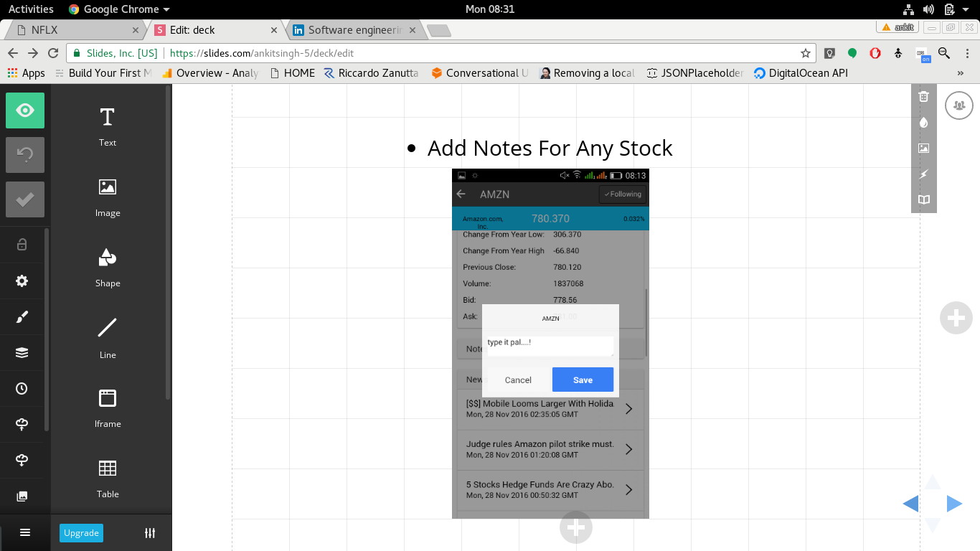Open the Google Chrome application menu
The height and width of the screenshot is (551, 980).
[x=119, y=9]
